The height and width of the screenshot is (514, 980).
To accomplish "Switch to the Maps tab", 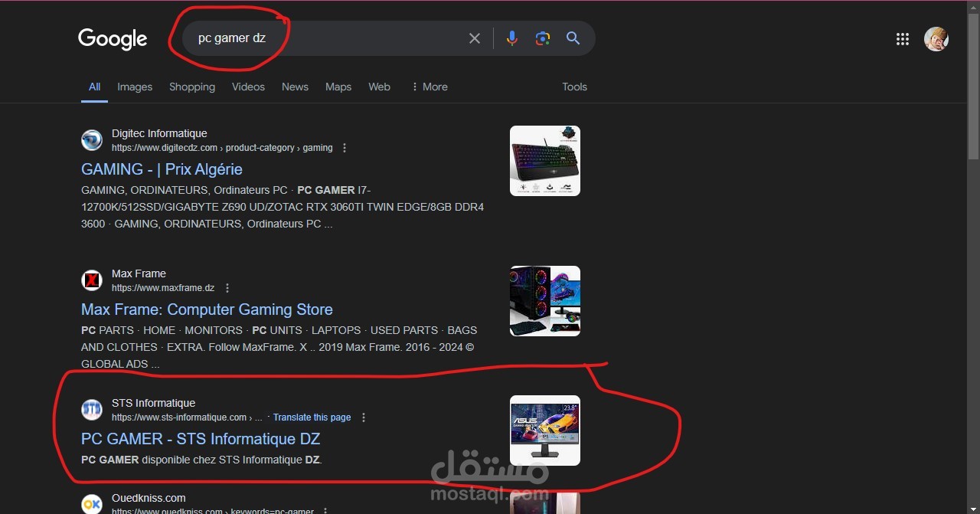I will click(x=338, y=87).
